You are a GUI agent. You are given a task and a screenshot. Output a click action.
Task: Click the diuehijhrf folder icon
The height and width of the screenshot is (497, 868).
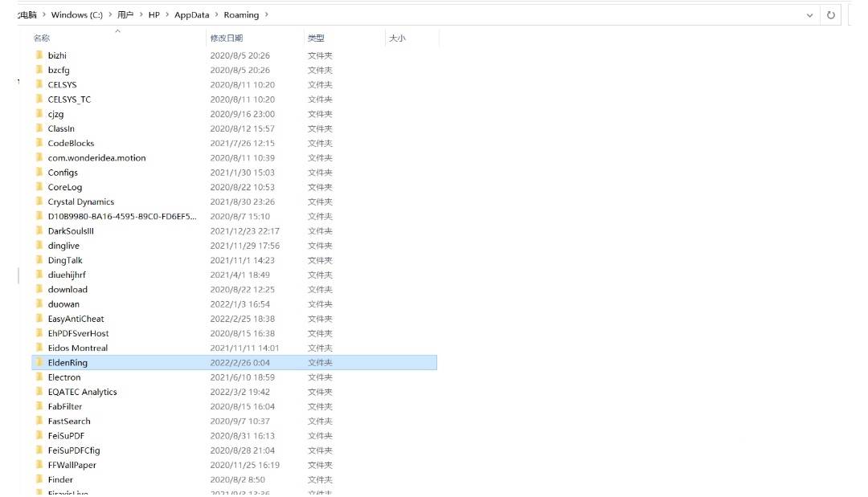[x=39, y=275]
